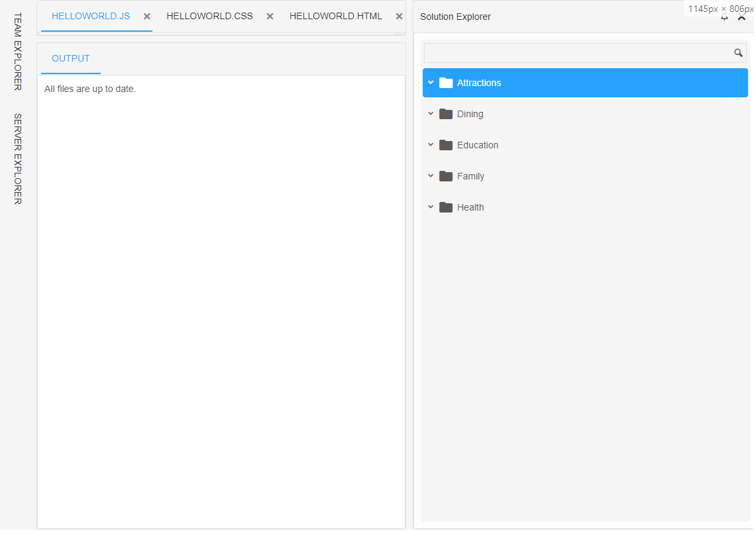Click the search magnifier icon

(738, 53)
